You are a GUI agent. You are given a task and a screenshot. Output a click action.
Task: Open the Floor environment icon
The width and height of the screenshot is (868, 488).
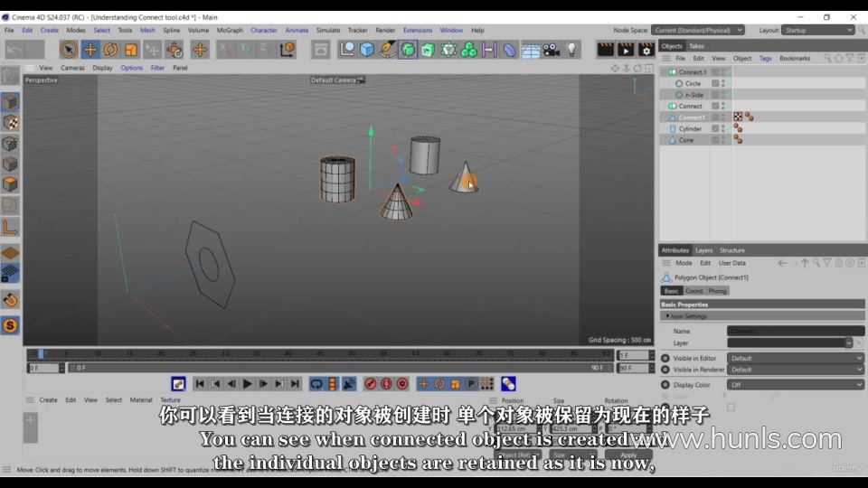531,50
